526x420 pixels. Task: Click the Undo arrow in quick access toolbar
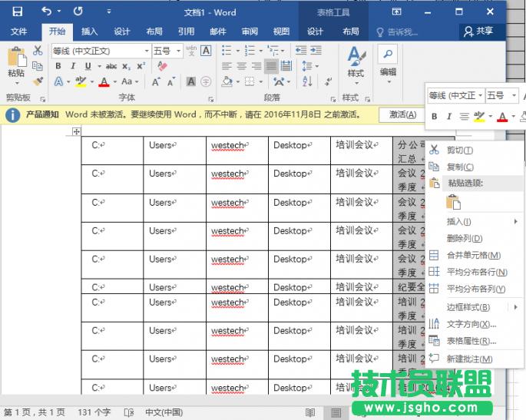[46, 12]
